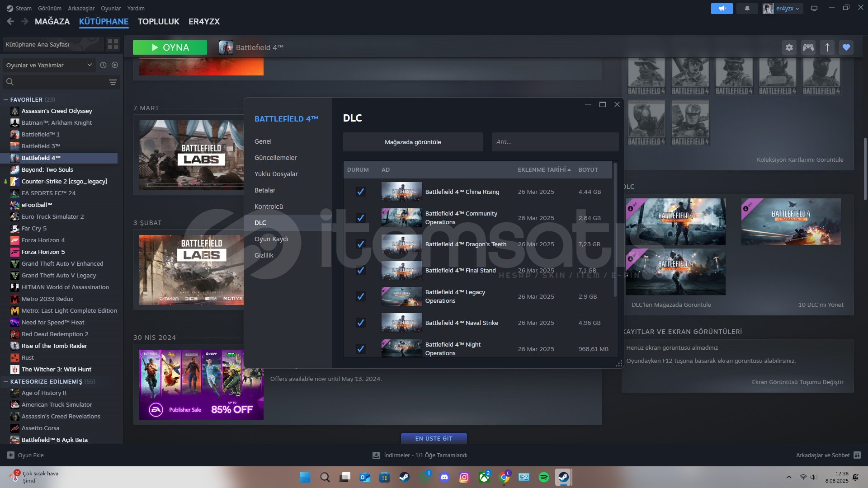Viewport: 868px width, 488px height.
Task: Click EN ÜSTE GİT button
Action: pyautogui.click(x=434, y=438)
